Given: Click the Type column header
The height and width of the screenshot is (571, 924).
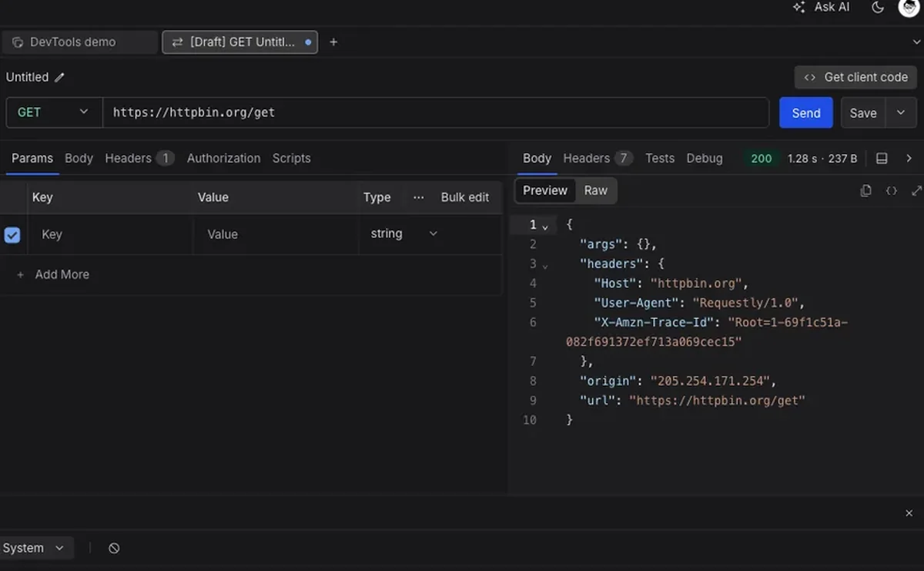Looking at the screenshot, I should point(377,197).
